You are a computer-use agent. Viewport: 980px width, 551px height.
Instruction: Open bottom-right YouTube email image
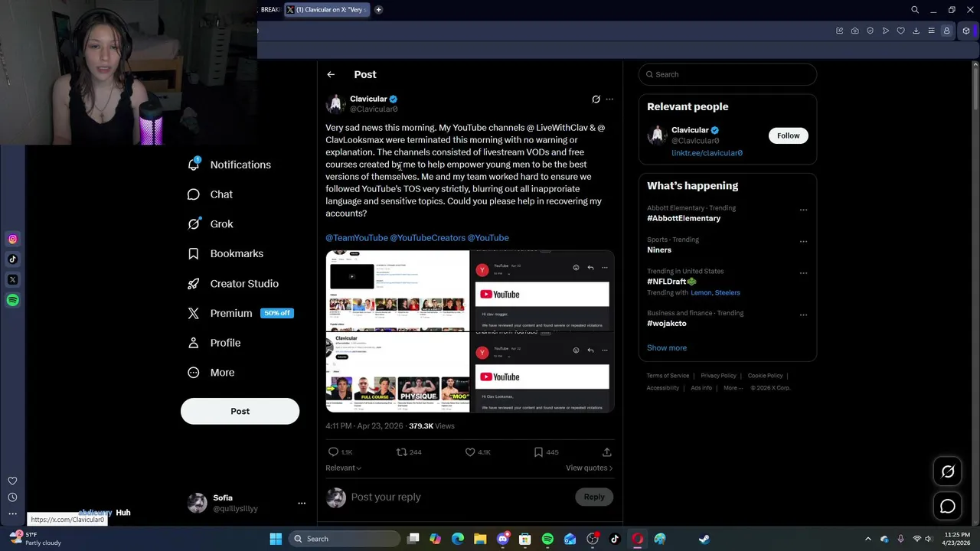pos(542,372)
